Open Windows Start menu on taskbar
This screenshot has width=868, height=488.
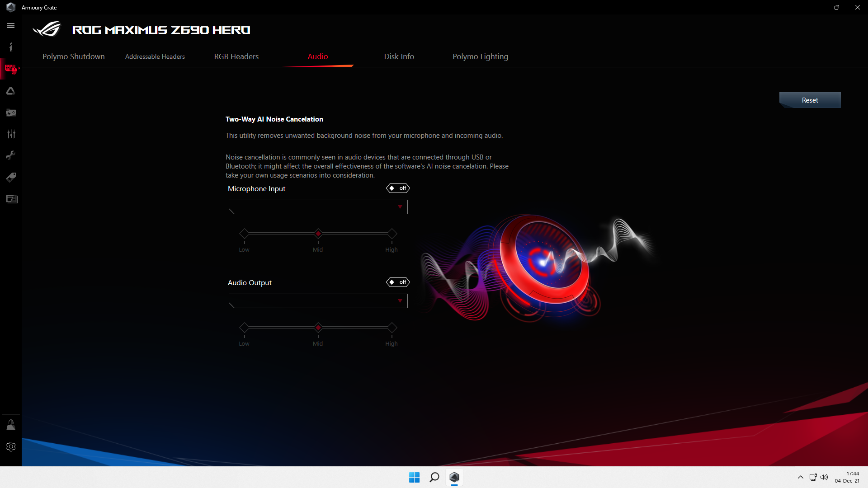pos(414,477)
